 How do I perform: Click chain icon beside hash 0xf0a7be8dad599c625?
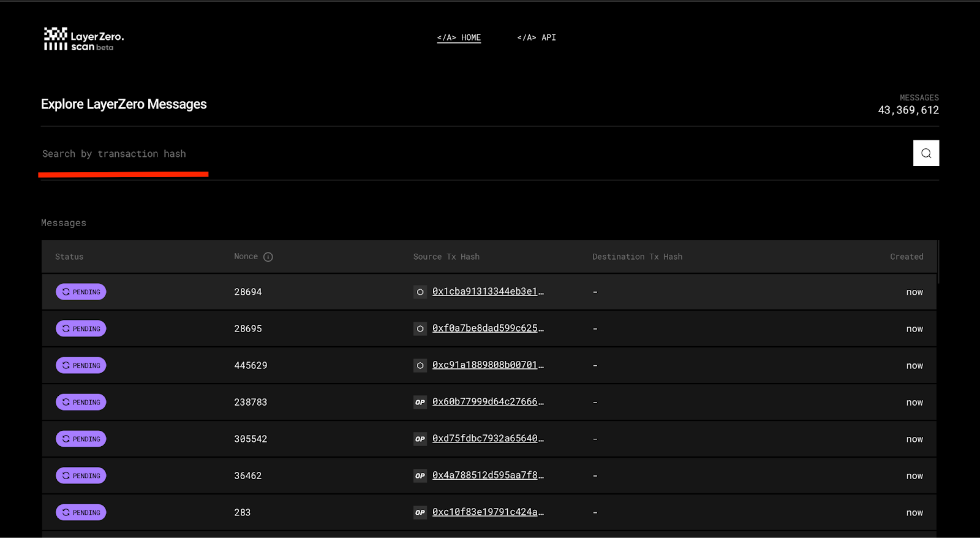pos(420,328)
